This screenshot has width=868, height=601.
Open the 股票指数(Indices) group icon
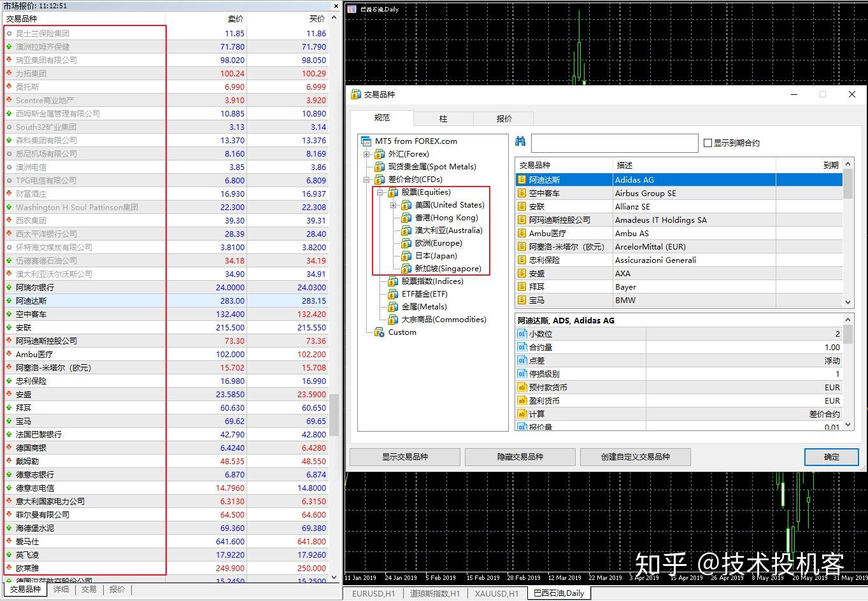[x=392, y=281]
